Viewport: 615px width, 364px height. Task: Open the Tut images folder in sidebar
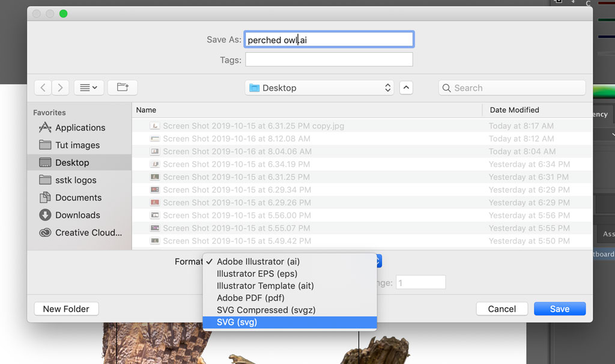(77, 145)
